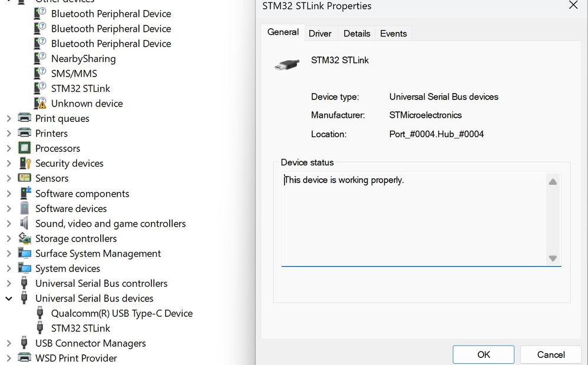Click the Universal Serial Bus devices icon

pyautogui.click(x=24, y=298)
